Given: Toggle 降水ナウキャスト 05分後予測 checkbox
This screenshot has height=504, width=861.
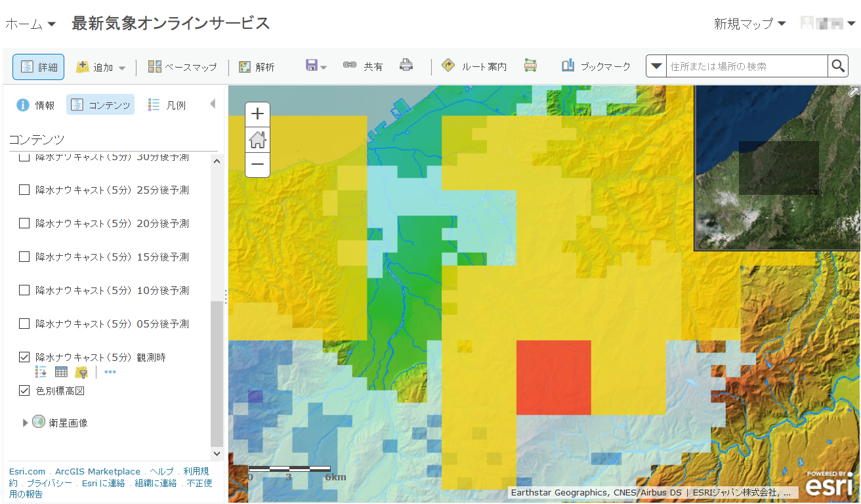Looking at the screenshot, I should (x=24, y=324).
